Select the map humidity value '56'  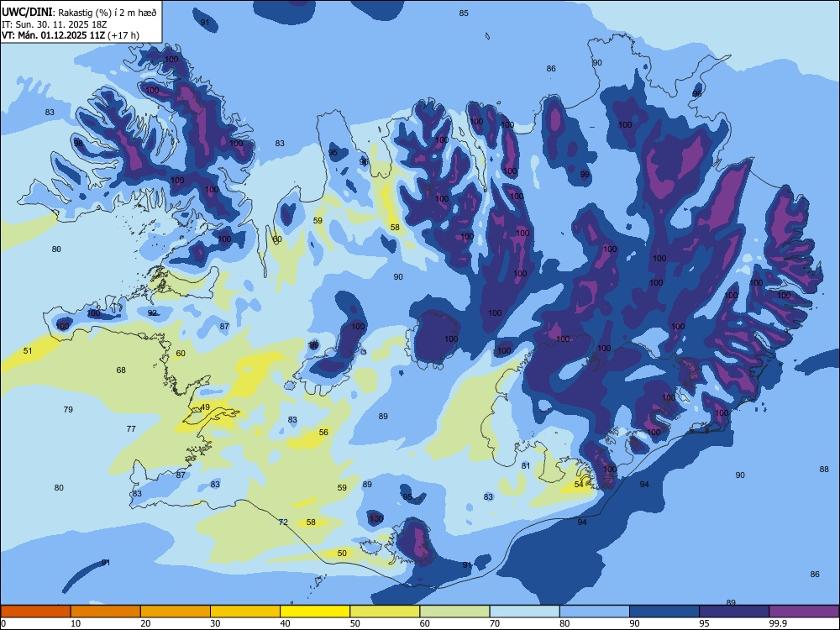323,433
